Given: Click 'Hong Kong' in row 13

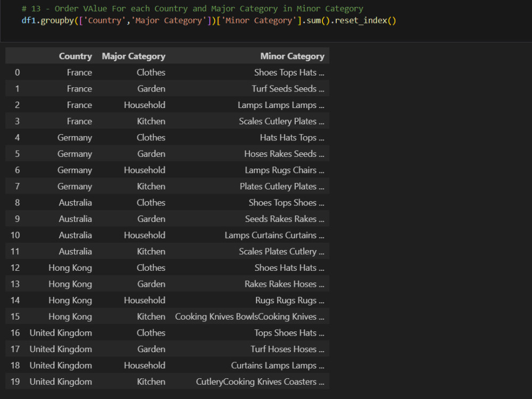Looking at the screenshot, I should (70, 284).
